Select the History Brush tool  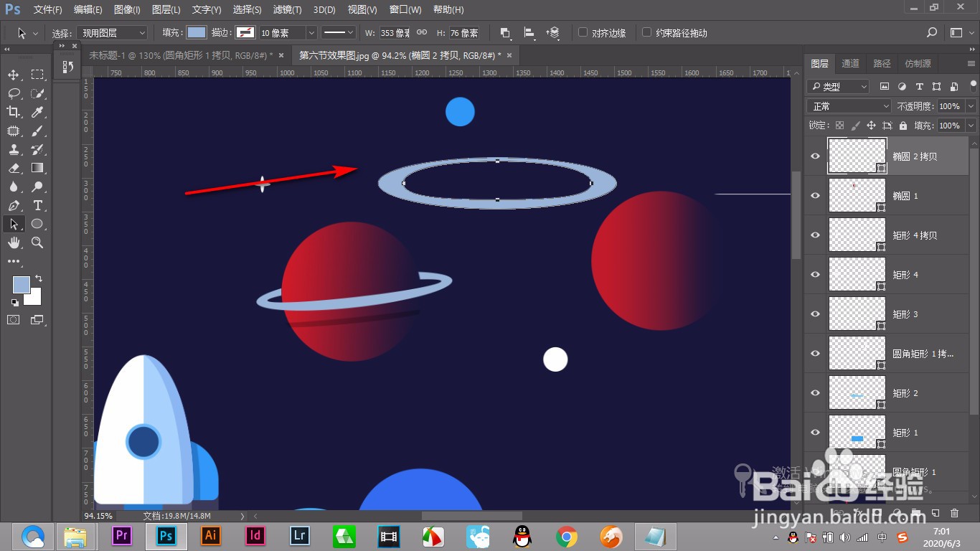(37, 149)
